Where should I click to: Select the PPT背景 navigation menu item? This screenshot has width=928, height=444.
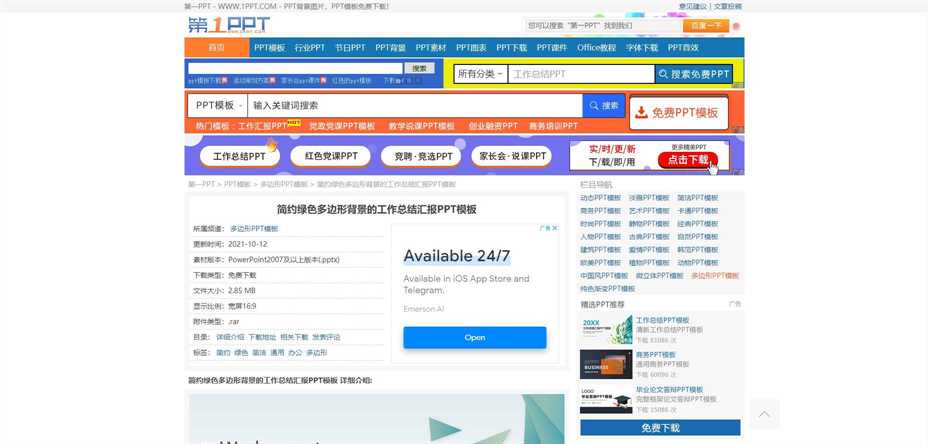390,47
